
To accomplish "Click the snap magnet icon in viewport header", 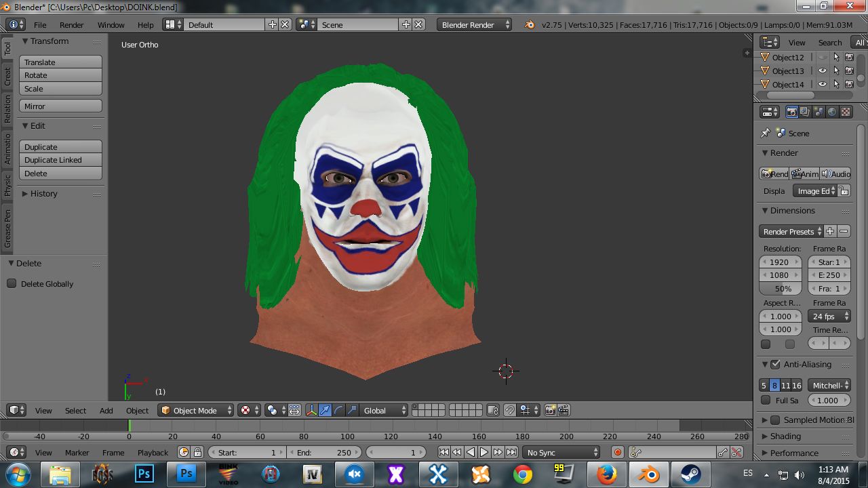I will 510,410.
